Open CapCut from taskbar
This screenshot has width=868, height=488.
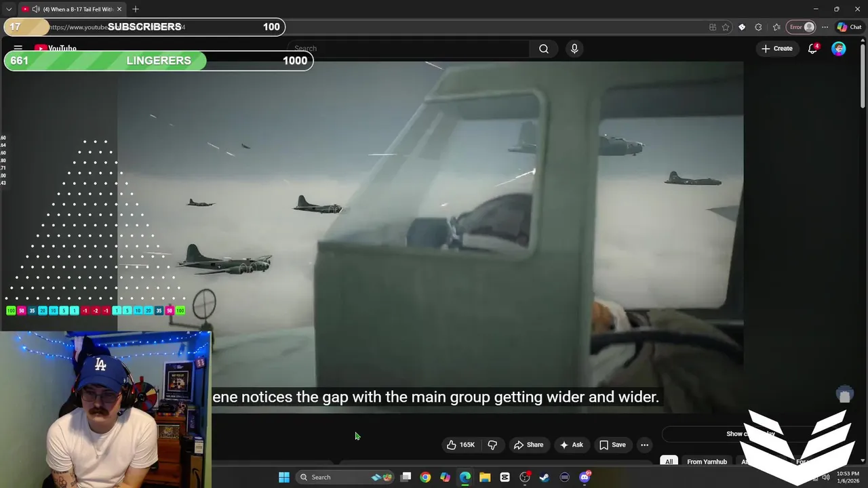pyautogui.click(x=505, y=477)
